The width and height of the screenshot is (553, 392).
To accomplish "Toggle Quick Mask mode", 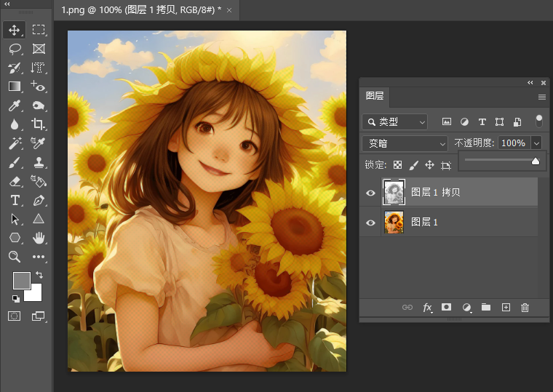I will (14, 316).
